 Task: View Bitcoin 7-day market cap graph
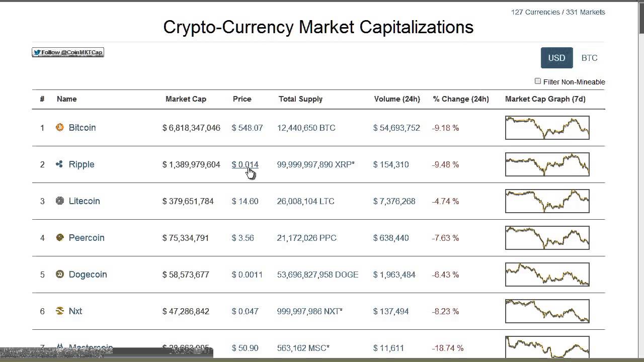pyautogui.click(x=547, y=128)
